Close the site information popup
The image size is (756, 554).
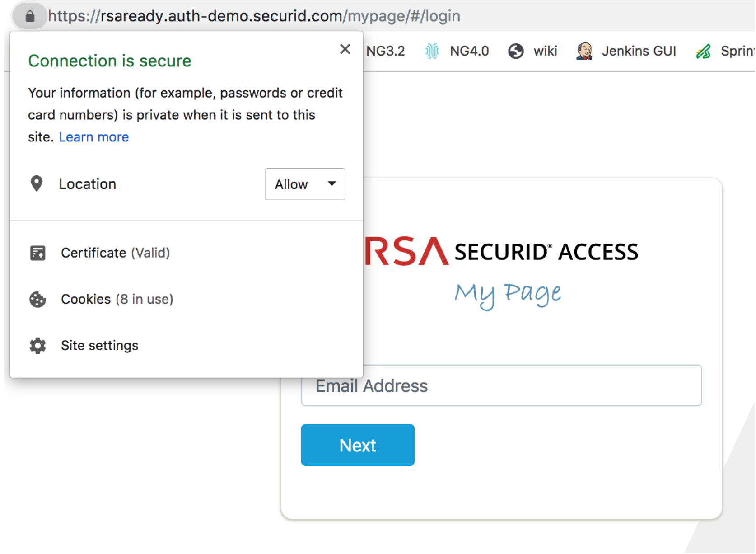[345, 49]
